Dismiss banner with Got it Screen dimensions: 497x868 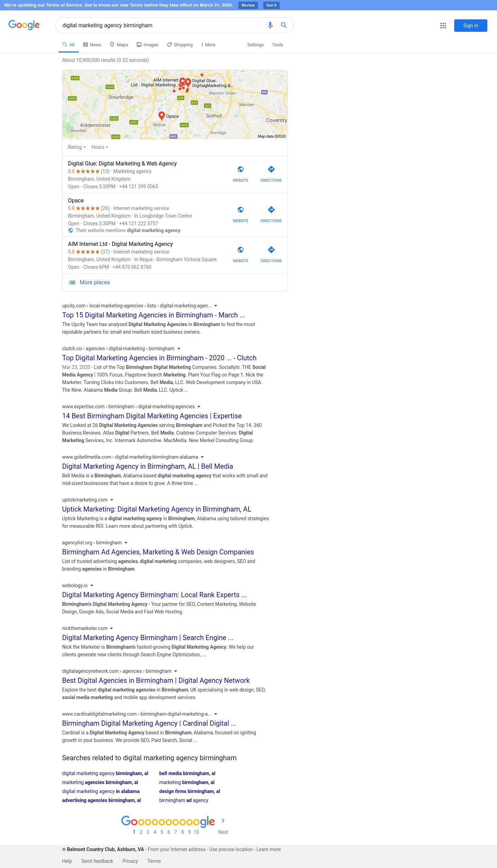271,5
